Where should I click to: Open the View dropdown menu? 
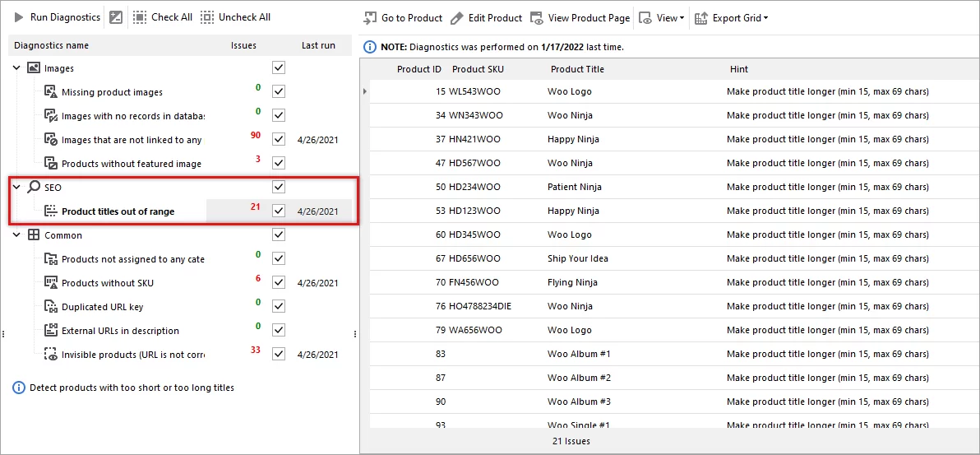pyautogui.click(x=662, y=17)
